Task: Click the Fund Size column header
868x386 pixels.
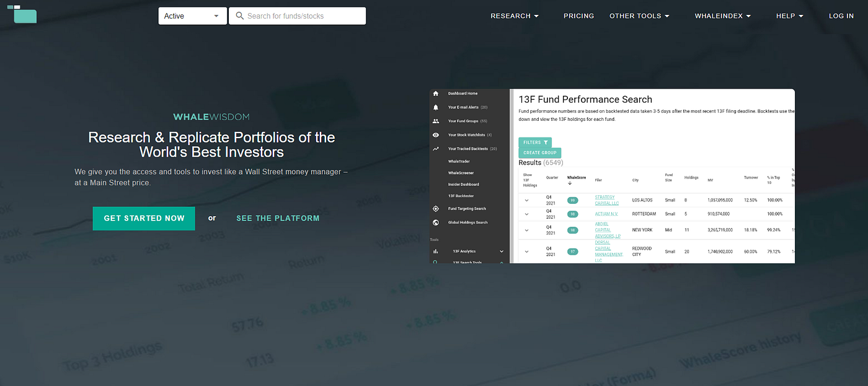Action: pos(668,177)
